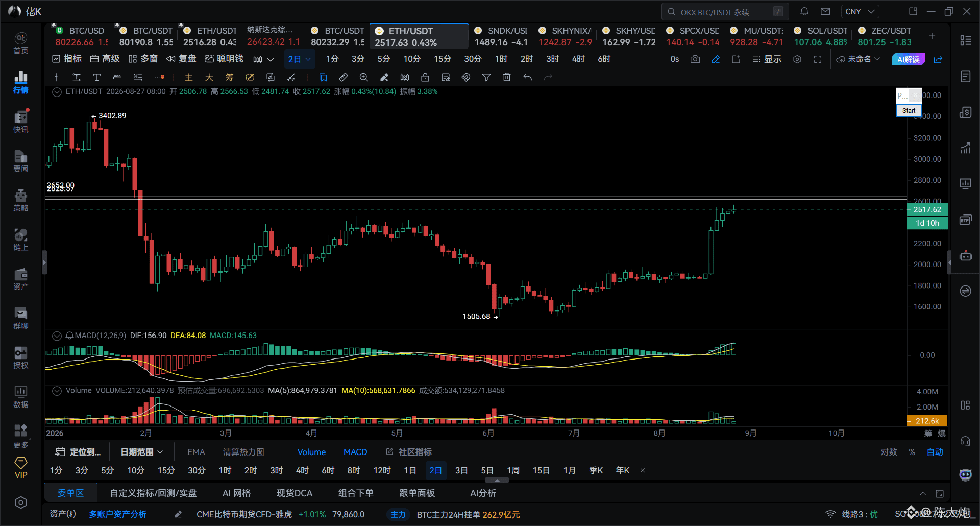Screen dimensions: 980x526
Task: Open the AI 网格 grid tab
Action: 237,493
